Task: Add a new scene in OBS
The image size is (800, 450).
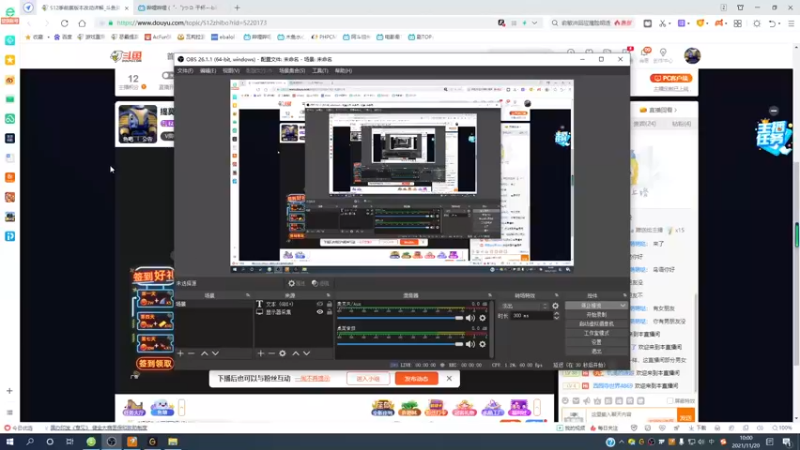Action: point(180,353)
